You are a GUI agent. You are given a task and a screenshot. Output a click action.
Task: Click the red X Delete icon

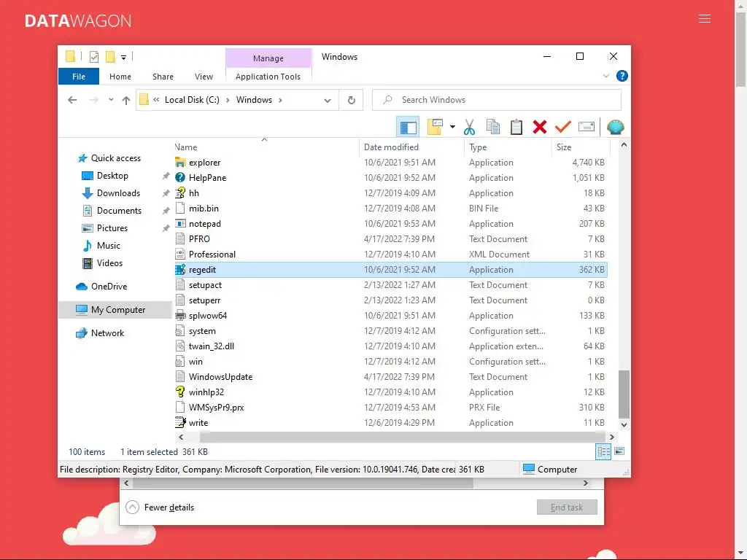pos(540,127)
